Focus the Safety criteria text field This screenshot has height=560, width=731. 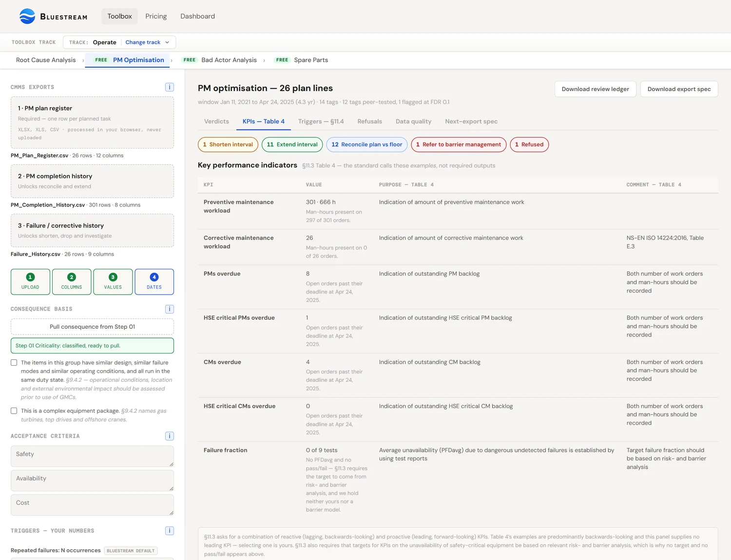pos(93,456)
